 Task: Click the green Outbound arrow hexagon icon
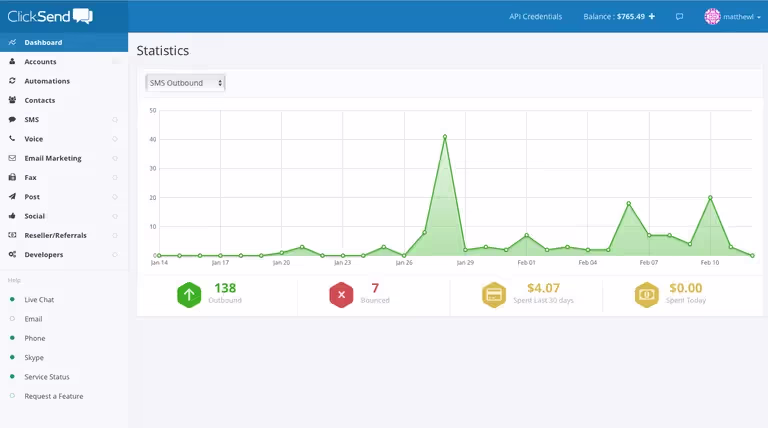(190, 294)
